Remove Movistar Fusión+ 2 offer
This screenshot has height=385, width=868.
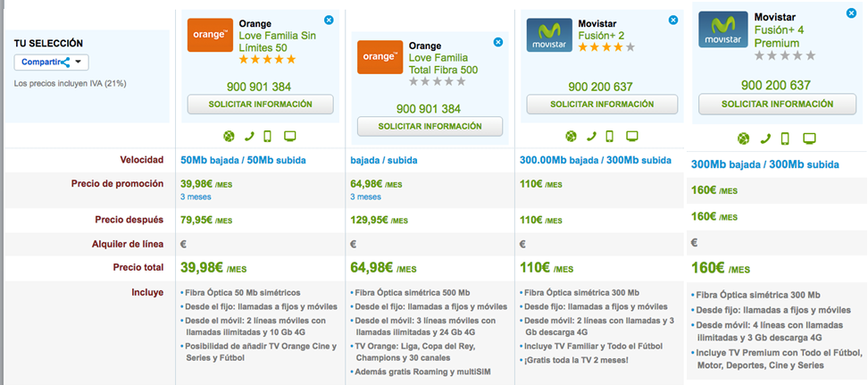coord(673,20)
